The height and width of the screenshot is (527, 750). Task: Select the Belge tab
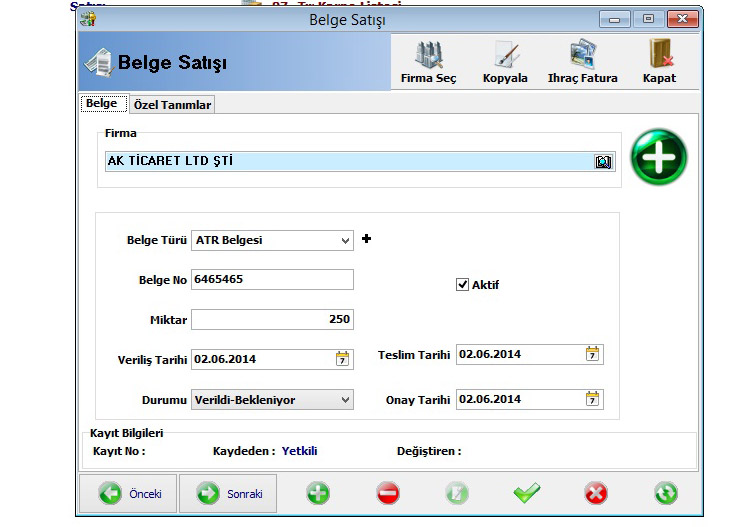[101, 104]
